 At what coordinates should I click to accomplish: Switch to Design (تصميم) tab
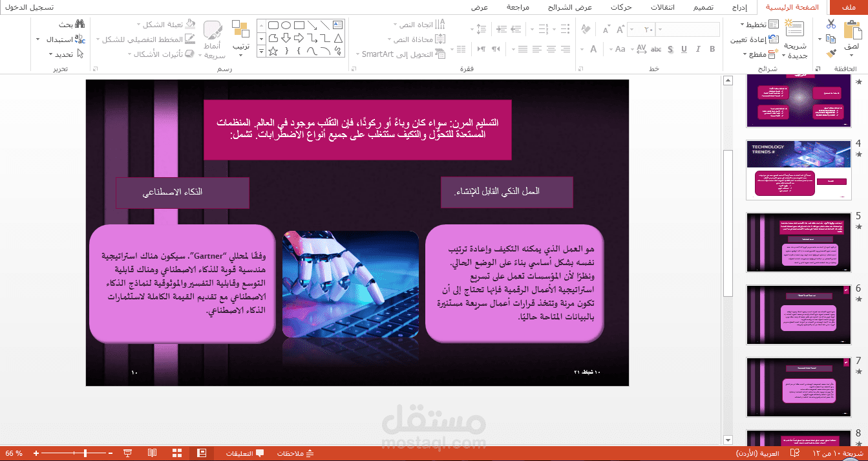click(703, 7)
